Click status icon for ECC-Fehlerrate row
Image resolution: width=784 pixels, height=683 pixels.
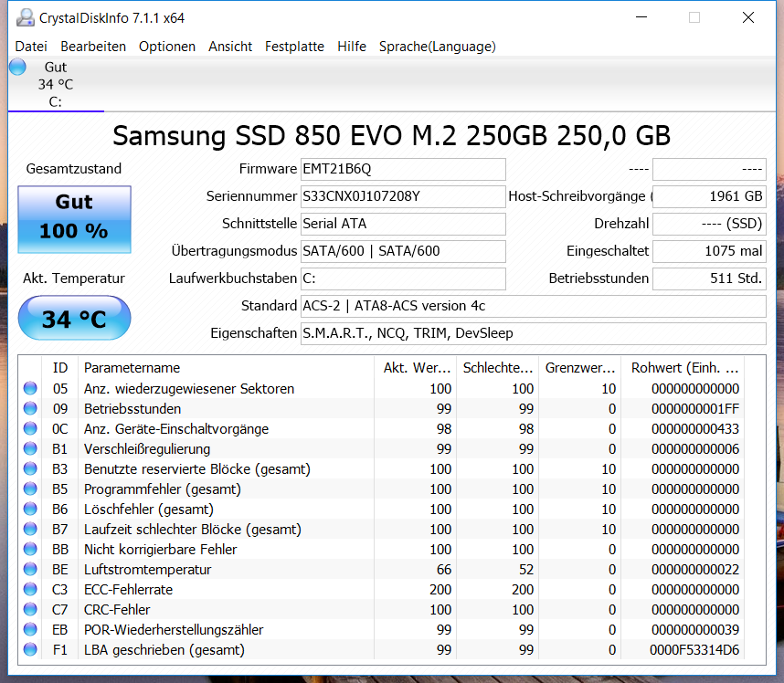pyautogui.click(x=30, y=589)
